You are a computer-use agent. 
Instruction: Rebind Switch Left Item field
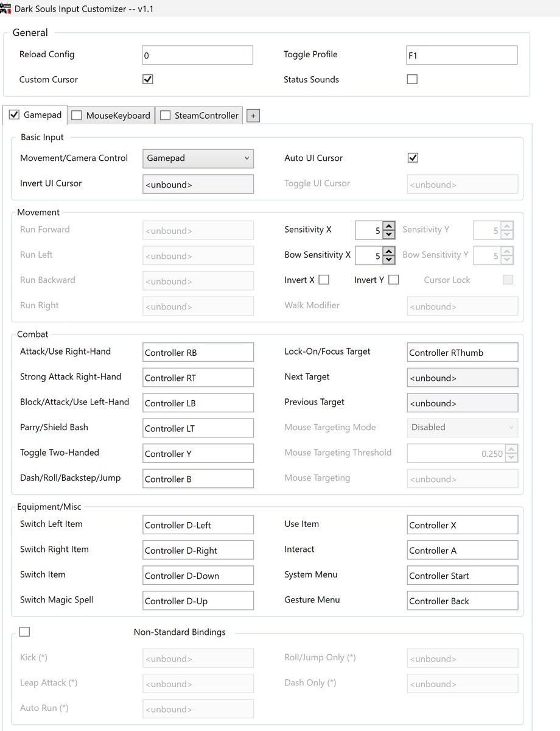tap(198, 524)
